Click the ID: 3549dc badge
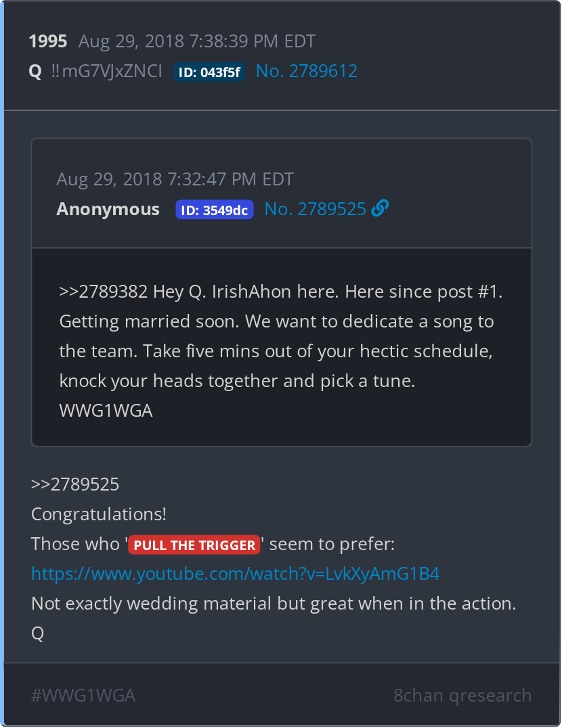 (214, 210)
